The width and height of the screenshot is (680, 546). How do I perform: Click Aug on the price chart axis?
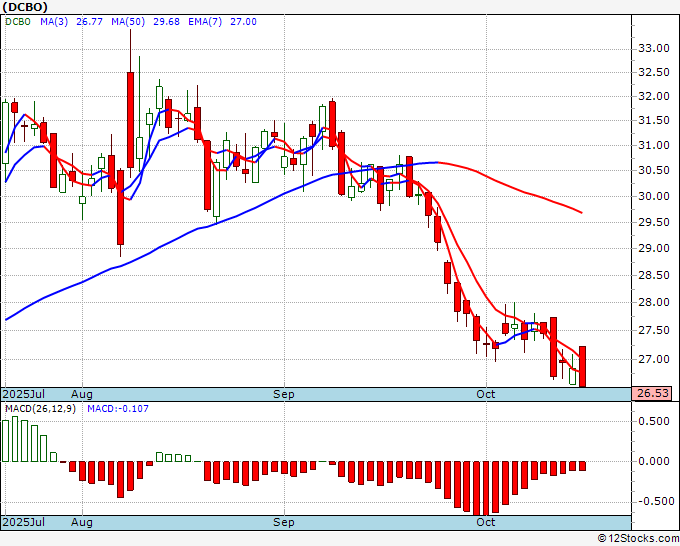(82, 394)
